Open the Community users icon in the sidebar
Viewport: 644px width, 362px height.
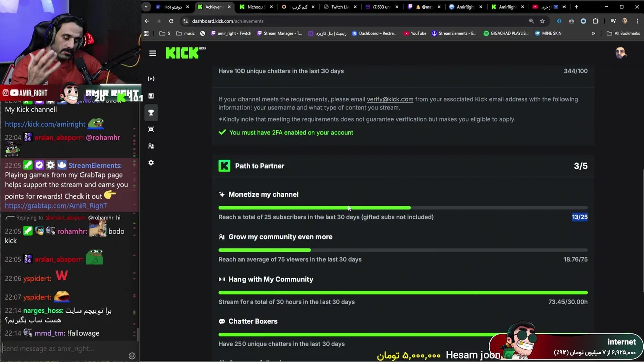point(151,146)
